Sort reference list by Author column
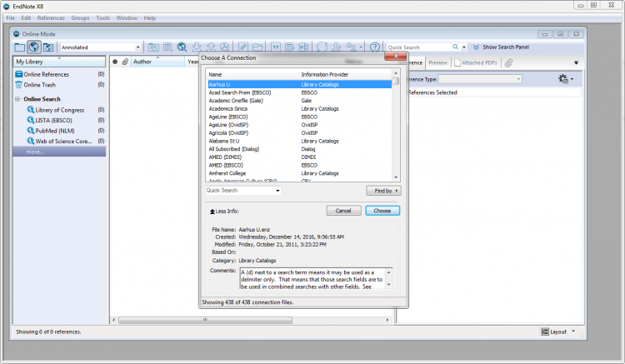The image size is (625, 364). (157, 62)
